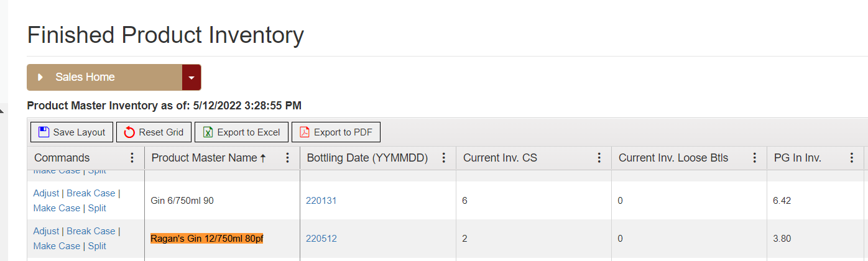
Task: Open bottling date link 220131
Action: [321, 201]
